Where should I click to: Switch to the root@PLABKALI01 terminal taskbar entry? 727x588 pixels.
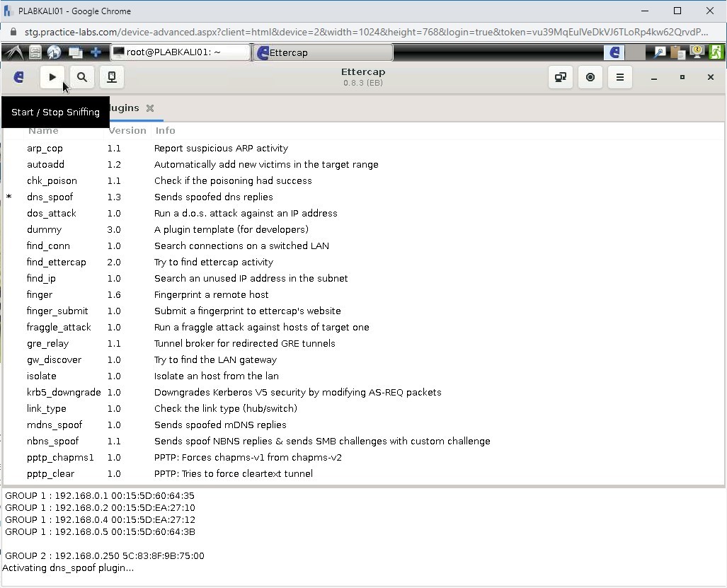point(179,52)
